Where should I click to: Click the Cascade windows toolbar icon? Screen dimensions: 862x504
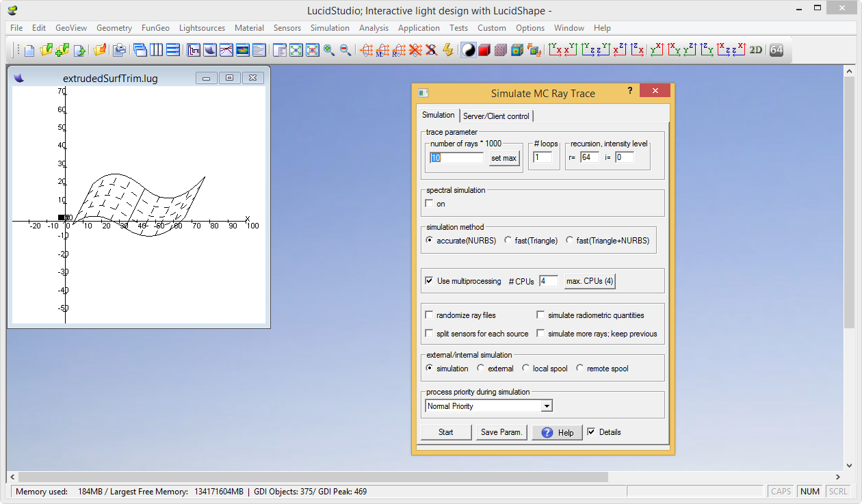(140, 50)
